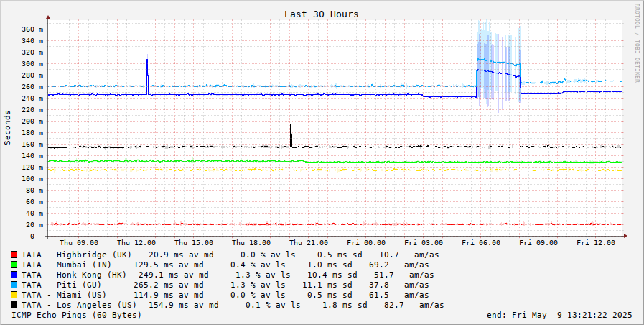Click the 'Fri 00:00' x-axis label
Image resolution: width=644 pixels, height=325 pixels.
pyautogui.click(x=366, y=243)
